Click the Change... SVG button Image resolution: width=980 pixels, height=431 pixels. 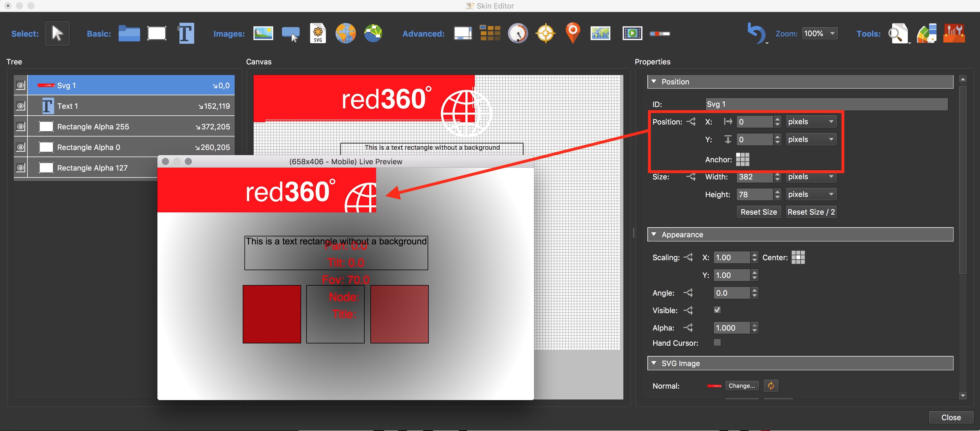742,386
